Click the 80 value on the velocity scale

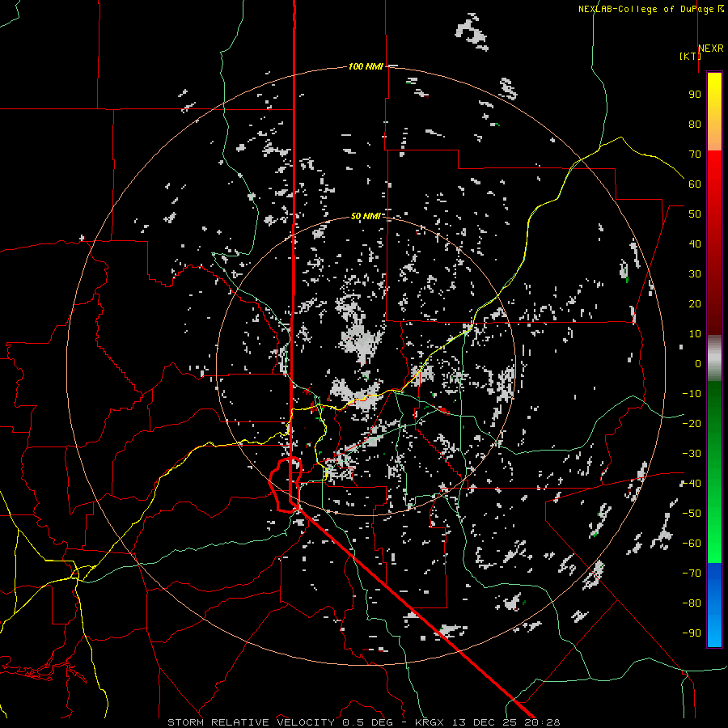click(x=695, y=124)
